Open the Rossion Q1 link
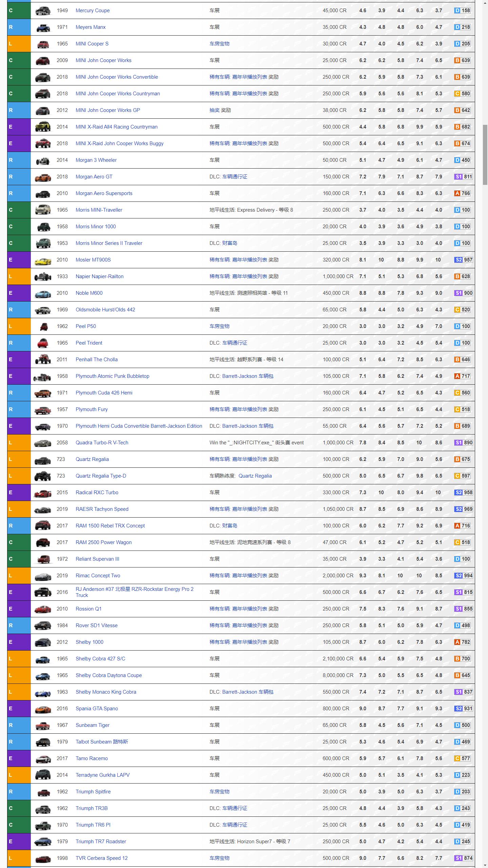Viewport: 488px width, 868px height. pos(88,609)
